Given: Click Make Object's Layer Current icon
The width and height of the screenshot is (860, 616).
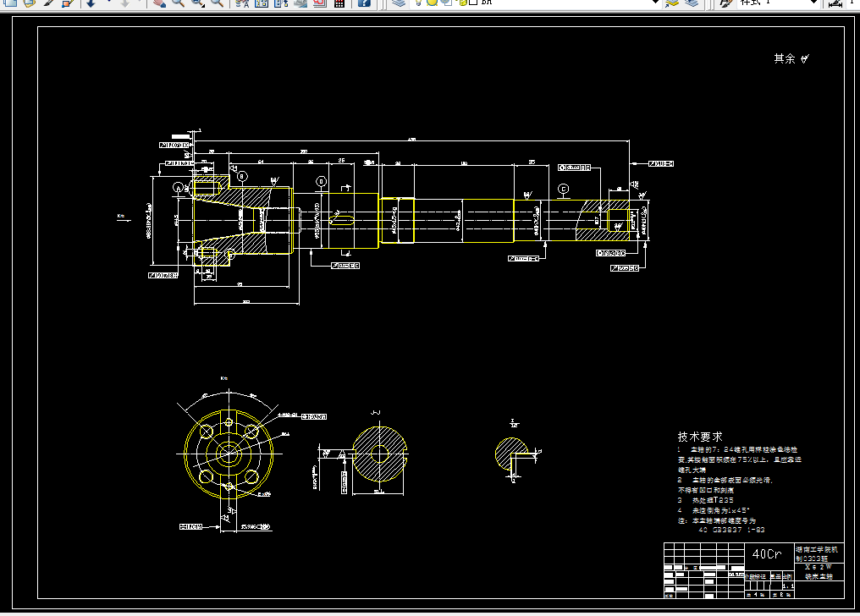Looking at the screenshot, I should click(672, 3).
